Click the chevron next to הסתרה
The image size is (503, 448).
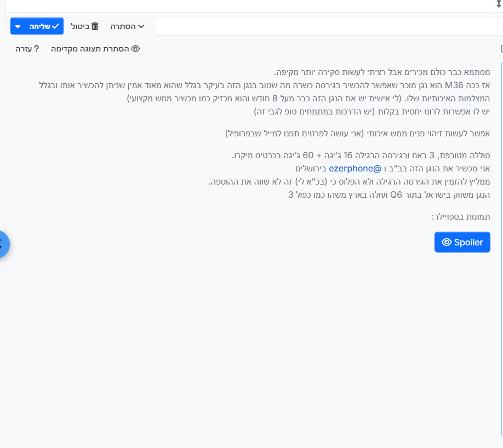[141, 26]
